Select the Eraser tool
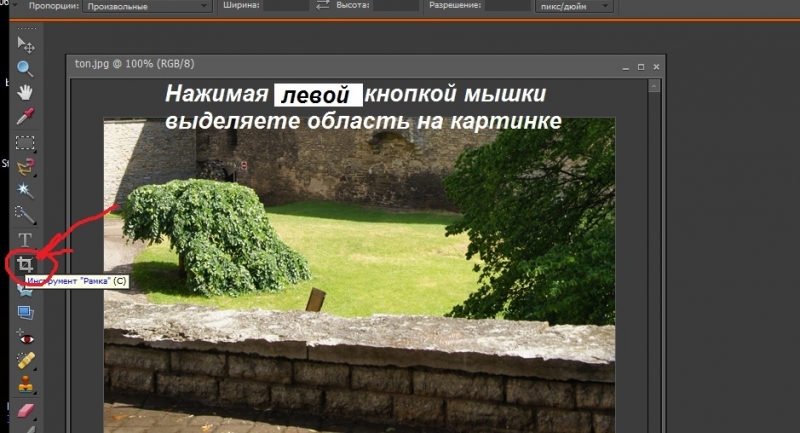Screen dimensions: 800x433 tap(26, 409)
